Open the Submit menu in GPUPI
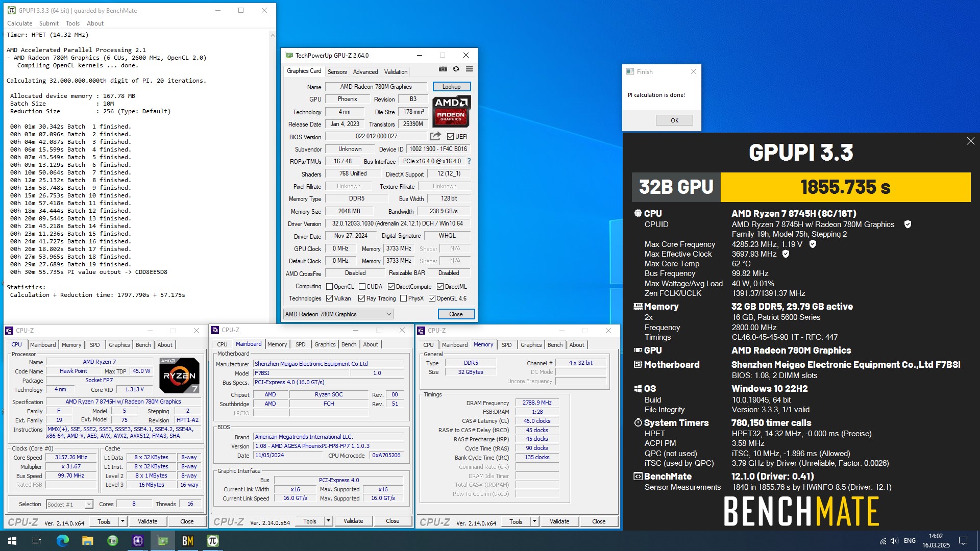This screenshot has height=551, width=980. coord(48,23)
